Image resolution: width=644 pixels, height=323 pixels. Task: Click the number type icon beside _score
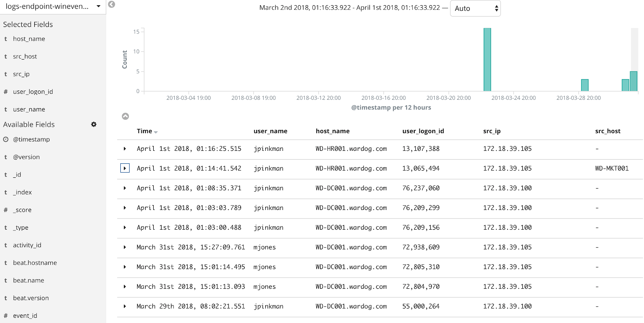[x=6, y=210]
